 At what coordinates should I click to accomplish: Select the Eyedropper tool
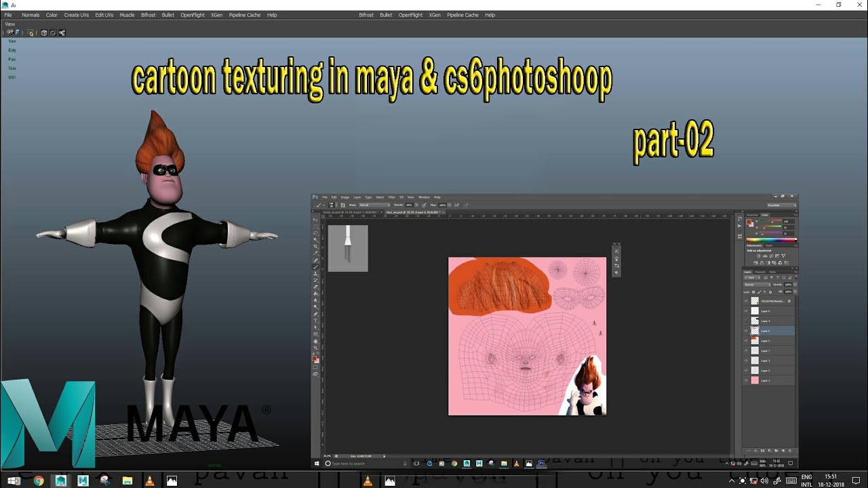pyautogui.click(x=315, y=253)
